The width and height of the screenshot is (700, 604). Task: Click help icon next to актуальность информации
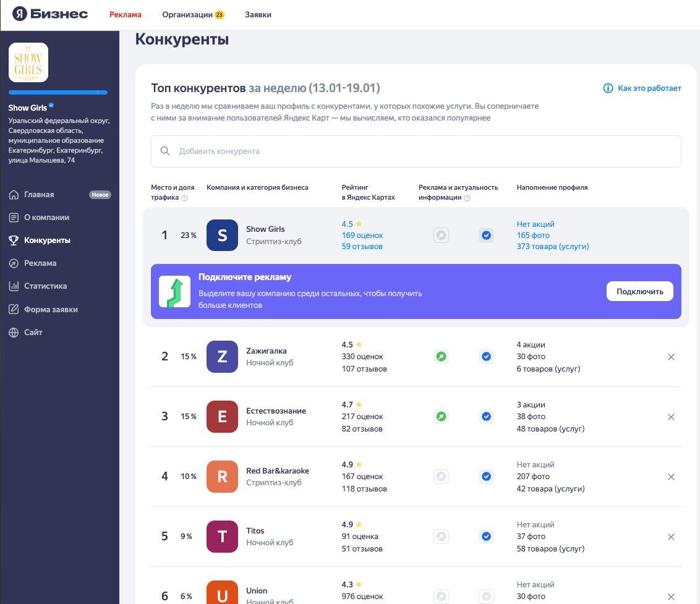[467, 198]
